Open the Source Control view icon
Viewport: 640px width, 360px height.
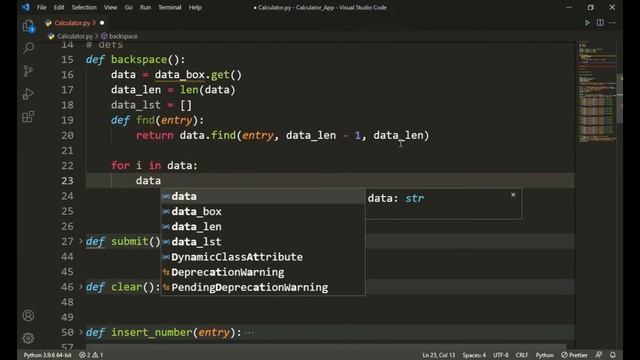tap(28, 71)
